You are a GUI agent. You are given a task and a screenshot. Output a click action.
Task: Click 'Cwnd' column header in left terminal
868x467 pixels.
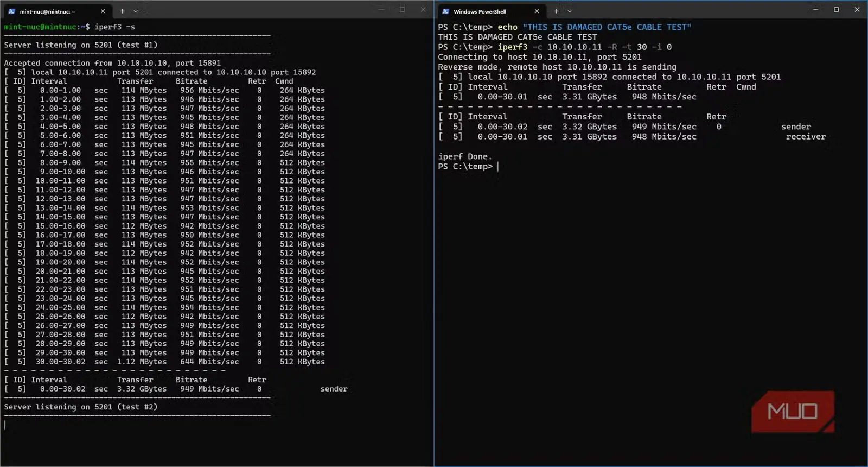(284, 81)
